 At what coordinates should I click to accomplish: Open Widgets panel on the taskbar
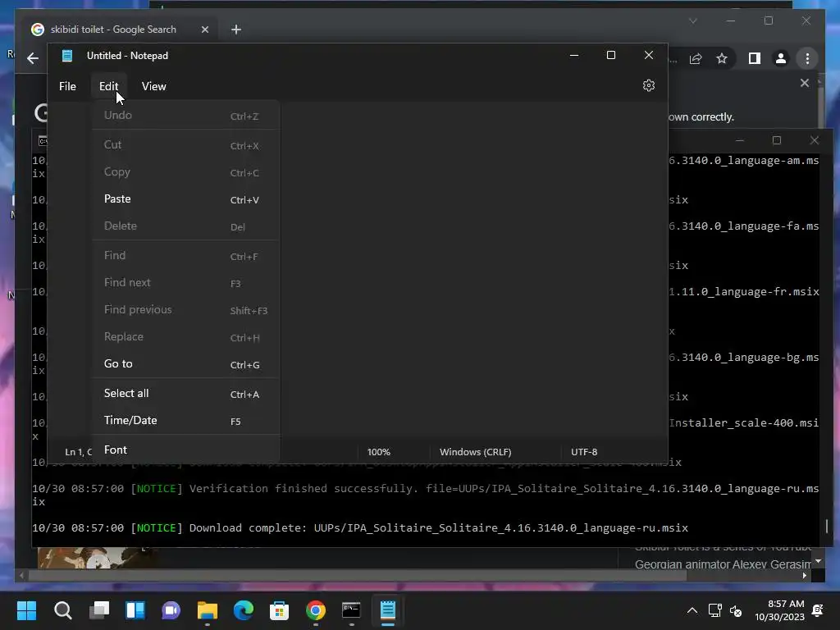(135, 610)
